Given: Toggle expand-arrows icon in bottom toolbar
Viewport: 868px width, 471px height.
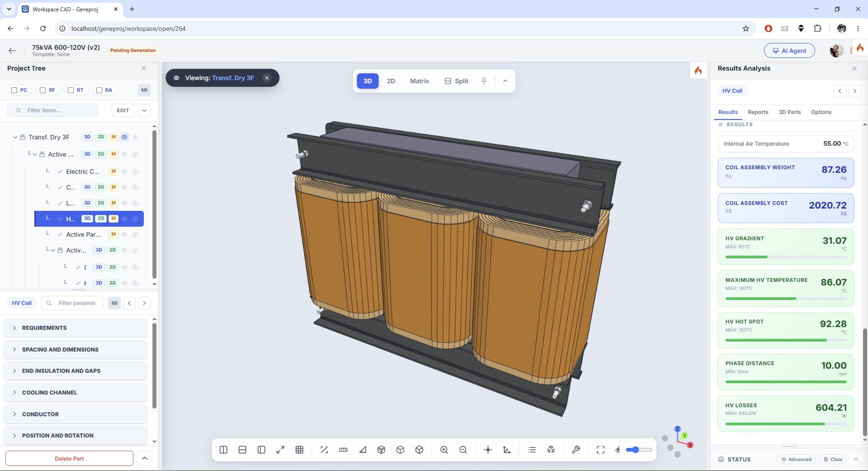Looking at the screenshot, I should tap(280, 450).
